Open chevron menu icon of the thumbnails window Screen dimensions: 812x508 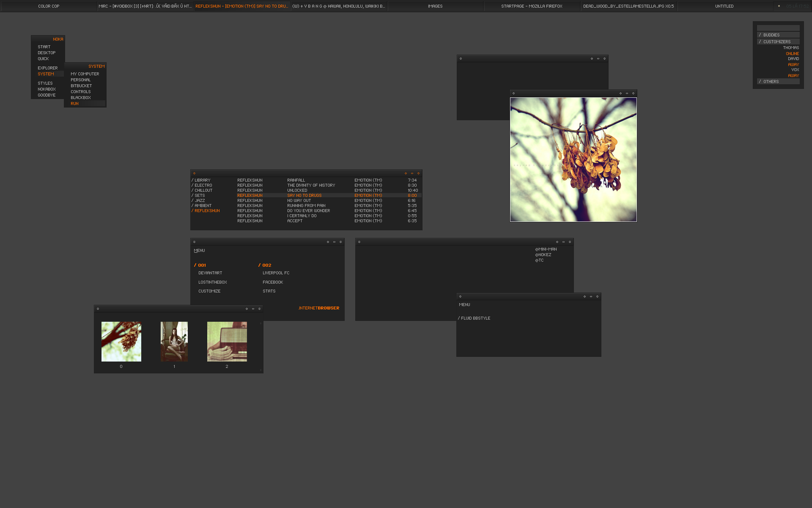click(x=98, y=309)
